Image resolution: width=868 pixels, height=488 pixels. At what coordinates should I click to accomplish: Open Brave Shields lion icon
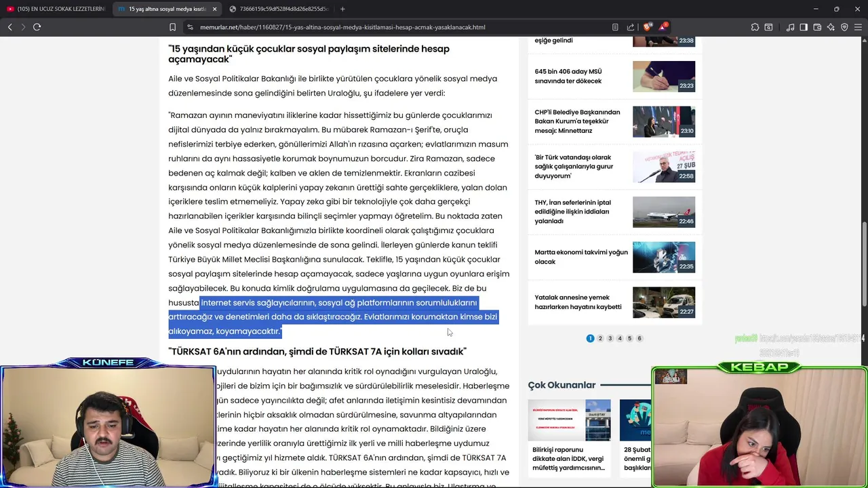coord(648,27)
